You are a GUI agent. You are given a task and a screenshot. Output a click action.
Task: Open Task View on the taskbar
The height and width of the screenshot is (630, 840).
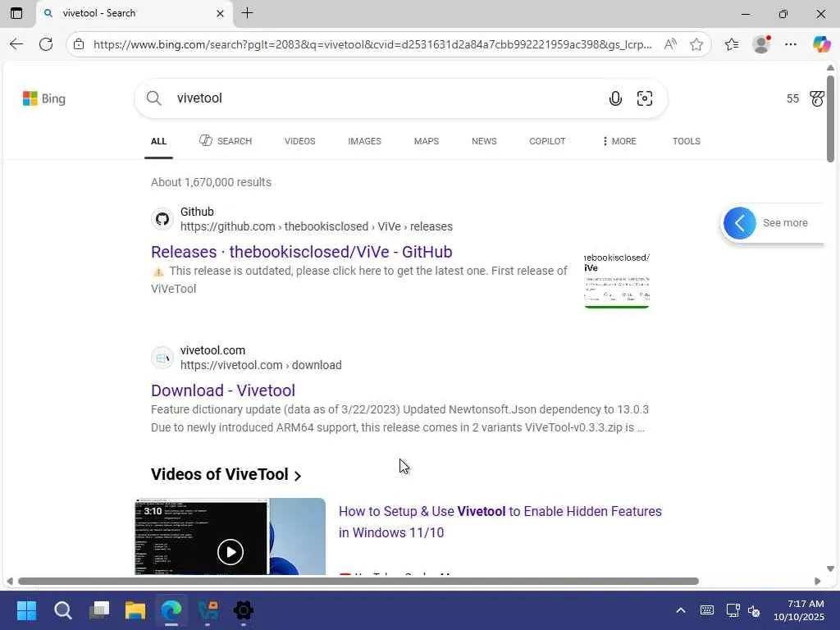(99, 610)
